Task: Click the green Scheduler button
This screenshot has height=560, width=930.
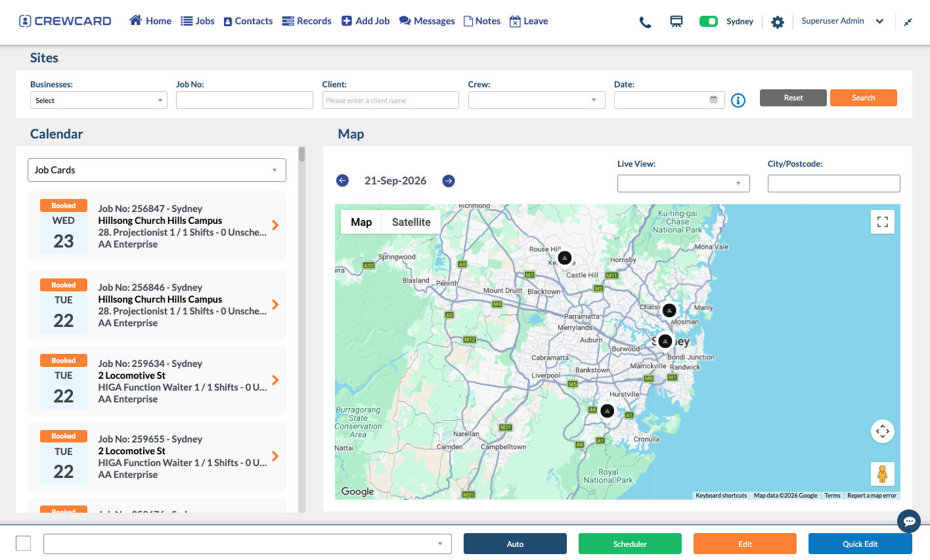Action: pos(630,544)
